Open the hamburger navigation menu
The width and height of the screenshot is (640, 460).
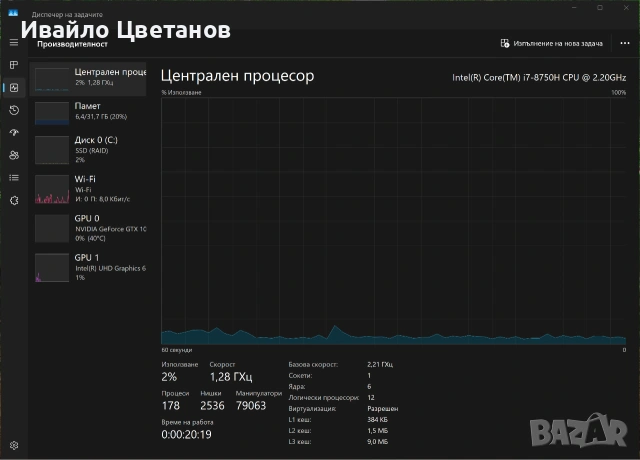point(14,43)
